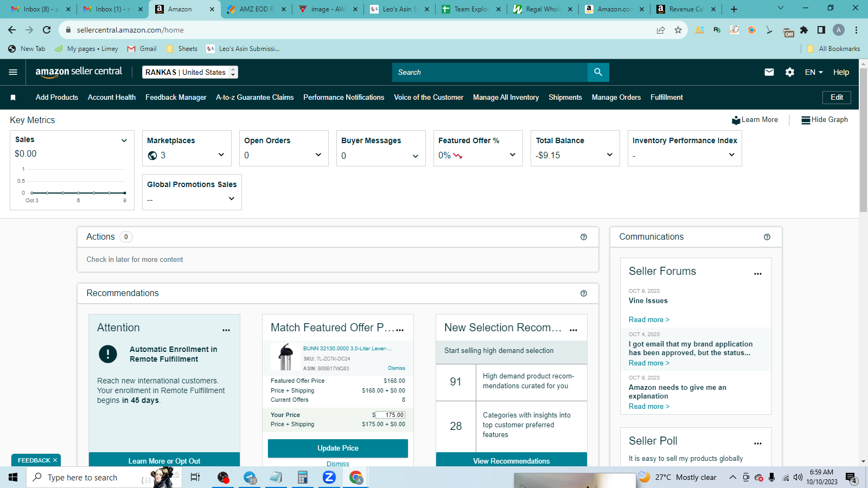
Task: Open Match Featured Offer card options menu
Action: (x=400, y=330)
